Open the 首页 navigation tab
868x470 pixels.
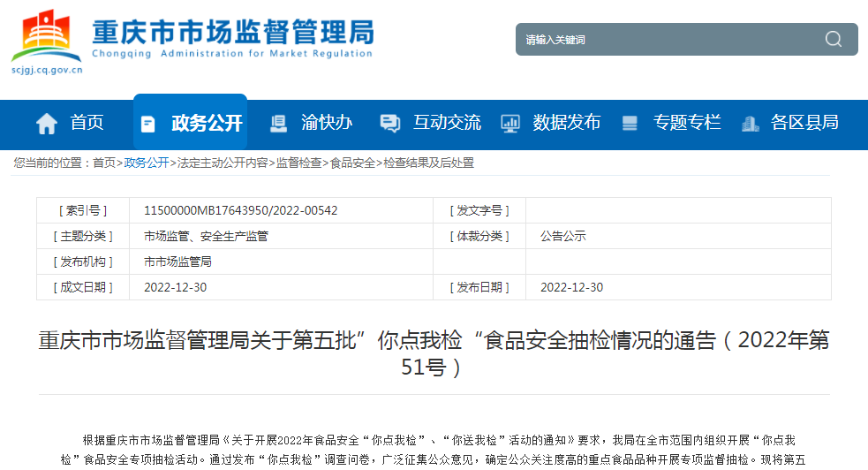(x=87, y=123)
